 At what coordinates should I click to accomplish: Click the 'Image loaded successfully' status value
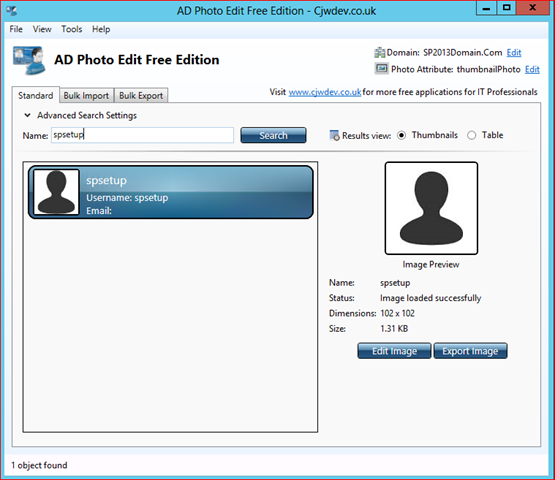click(x=430, y=298)
